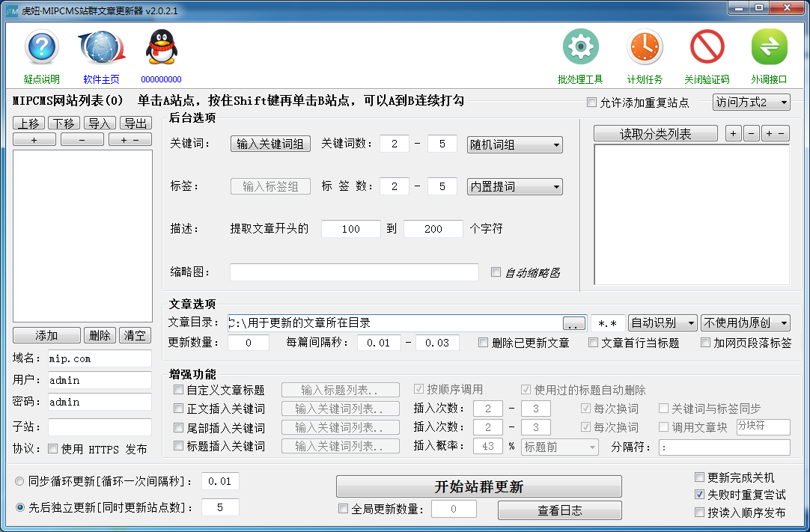Viewport: 810px width, 532px height.
Task: Click the category list box under 读取分类列表
Action: click(x=692, y=214)
